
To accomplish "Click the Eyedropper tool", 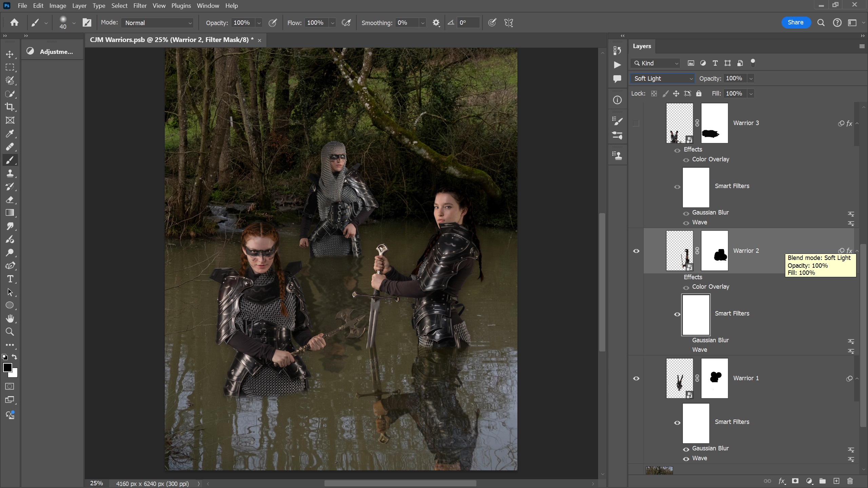I will [x=10, y=134].
